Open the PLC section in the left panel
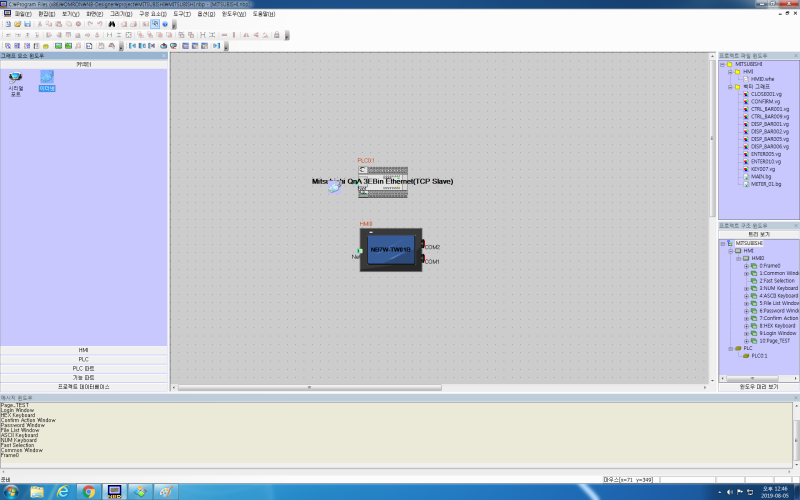Screen dimensions: 800x500 (x=84, y=359)
